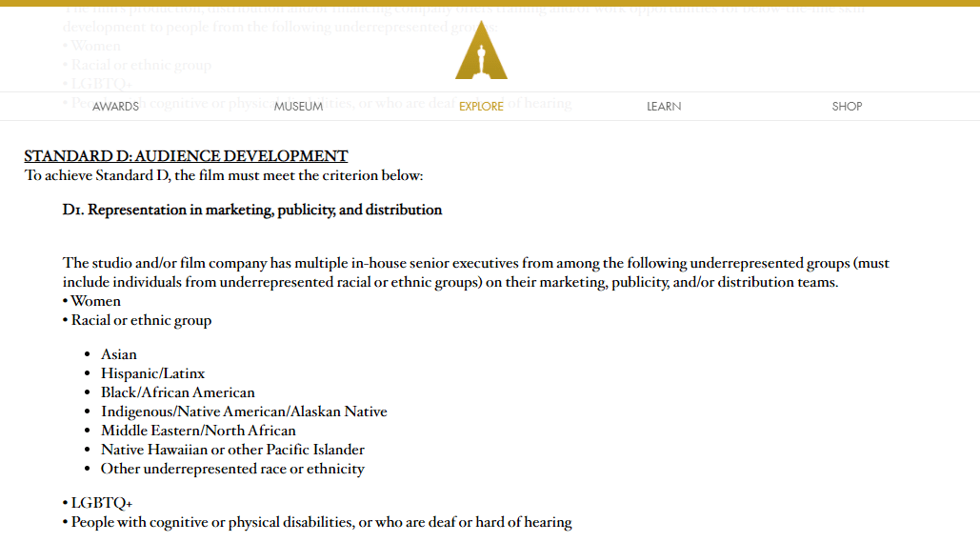Screen dimensions: 980x542
Task: Open the SHOP navigation link
Action: [x=847, y=107]
